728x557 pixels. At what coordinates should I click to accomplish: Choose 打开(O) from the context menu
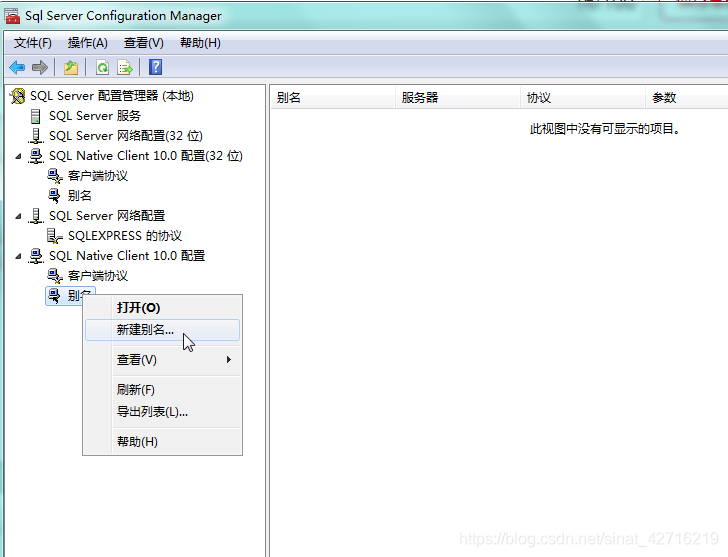pyautogui.click(x=162, y=308)
